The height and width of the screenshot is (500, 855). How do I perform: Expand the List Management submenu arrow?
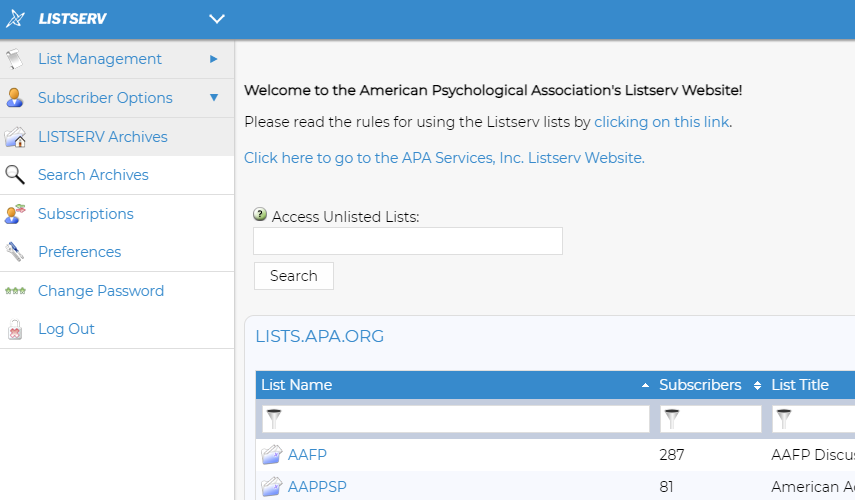pos(213,59)
